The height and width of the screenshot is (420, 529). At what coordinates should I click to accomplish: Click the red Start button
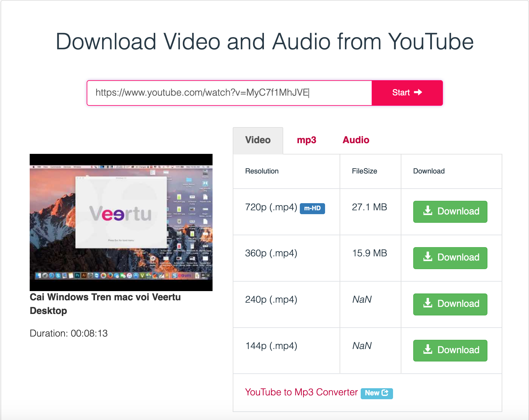[407, 93]
